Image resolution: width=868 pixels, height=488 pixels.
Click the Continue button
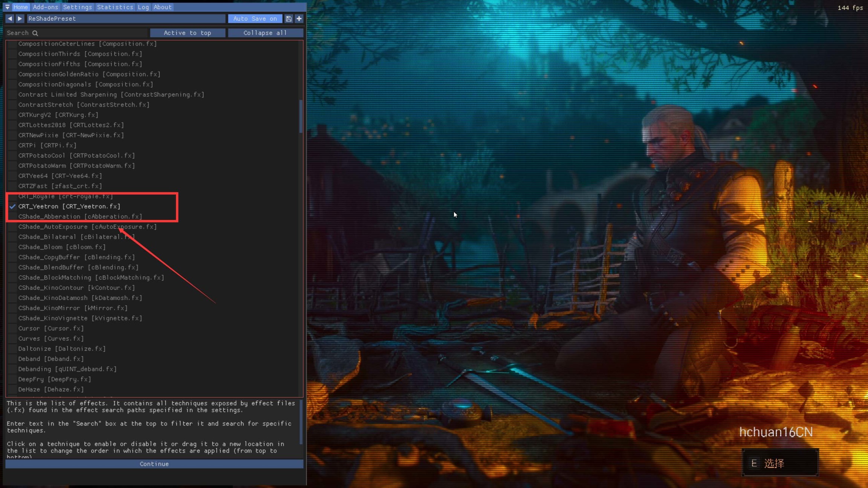(154, 464)
